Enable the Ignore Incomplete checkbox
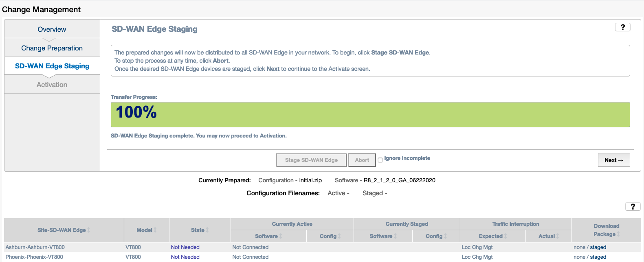 380,160
